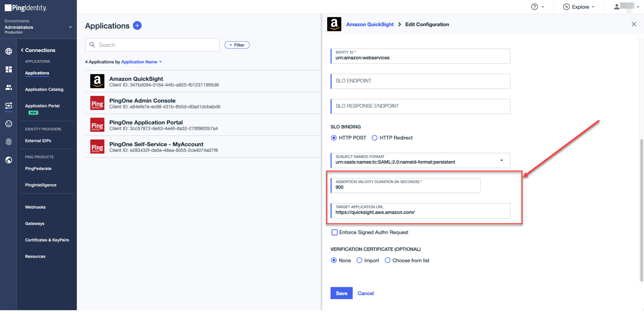Check Enforce Signed Authn Request
644x314 pixels.
click(334, 233)
